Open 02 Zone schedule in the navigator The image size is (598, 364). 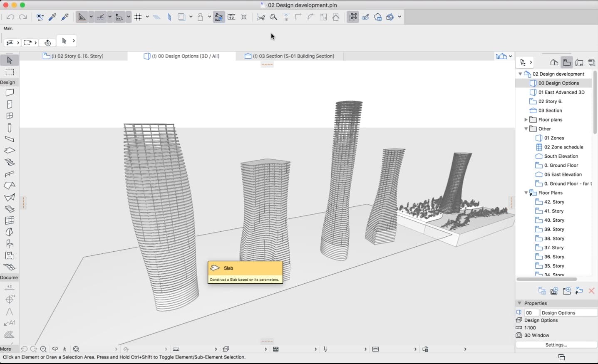coord(563,147)
